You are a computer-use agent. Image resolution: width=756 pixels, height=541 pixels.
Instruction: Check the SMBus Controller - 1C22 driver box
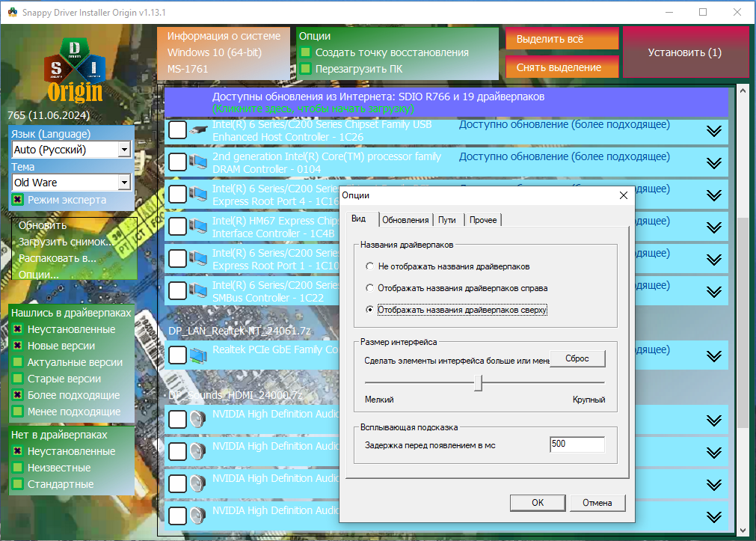coord(177,291)
